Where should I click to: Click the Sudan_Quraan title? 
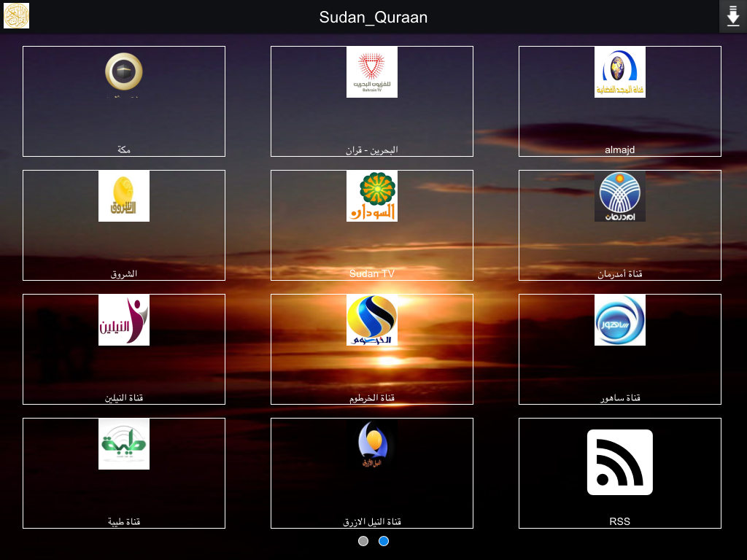[x=373, y=17]
